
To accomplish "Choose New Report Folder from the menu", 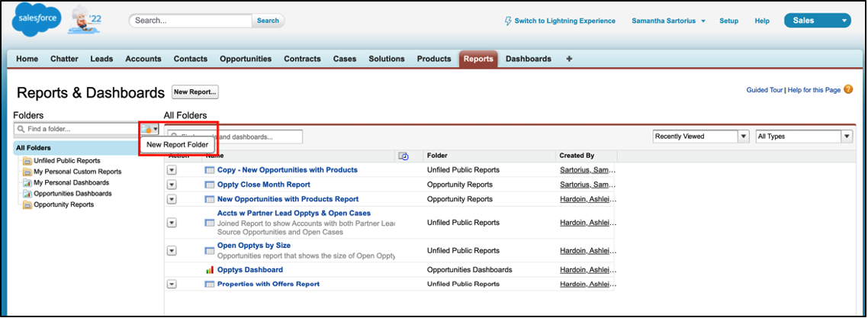I will click(x=177, y=145).
